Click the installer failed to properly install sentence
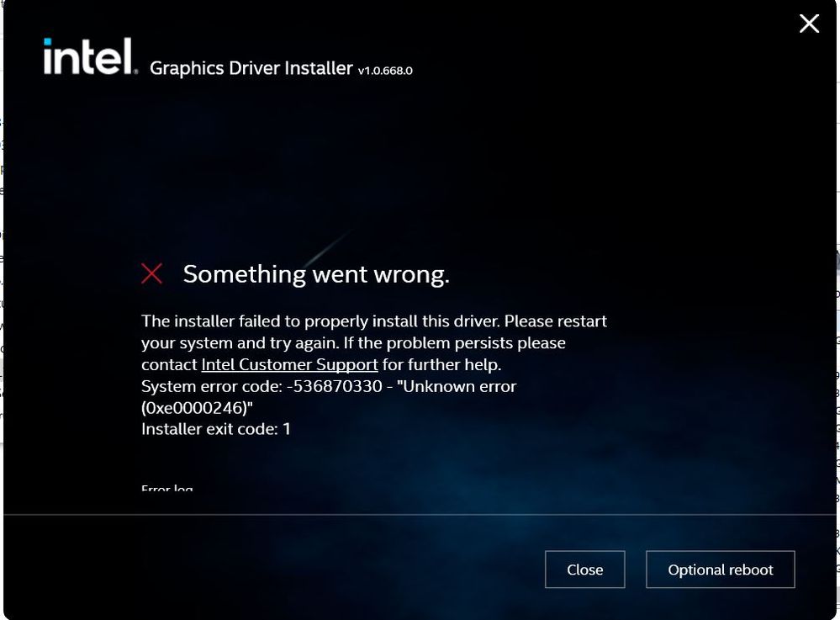This screenshot has height=620, width=840. (x=320, y=321)
